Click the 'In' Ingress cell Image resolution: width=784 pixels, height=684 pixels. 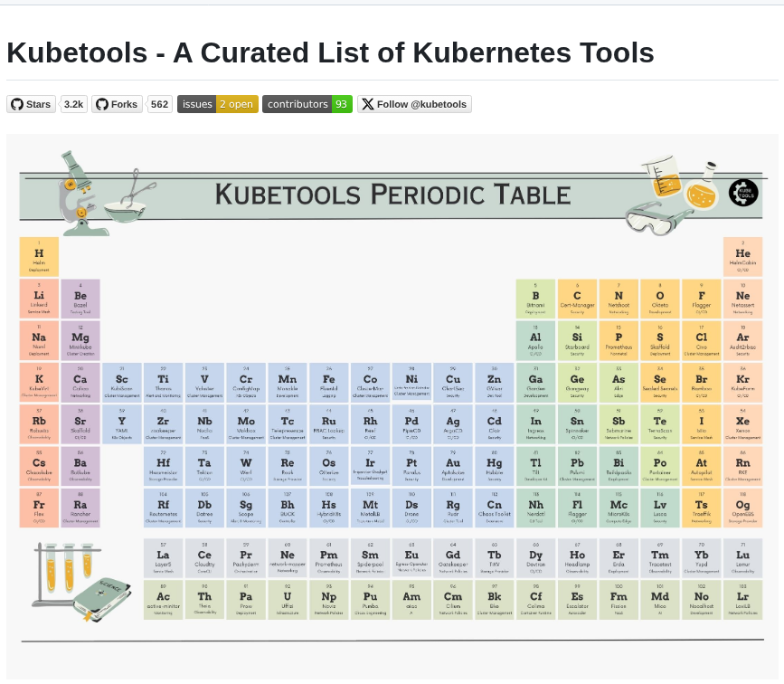tap(535, 424)
